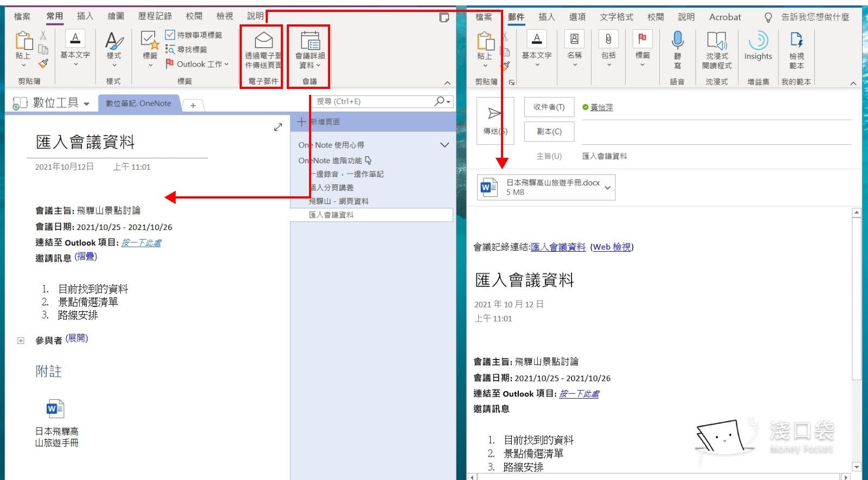868x480 pixels.
Task: Open OneNote 樣式 styles gallery
Action: point(114,48)
